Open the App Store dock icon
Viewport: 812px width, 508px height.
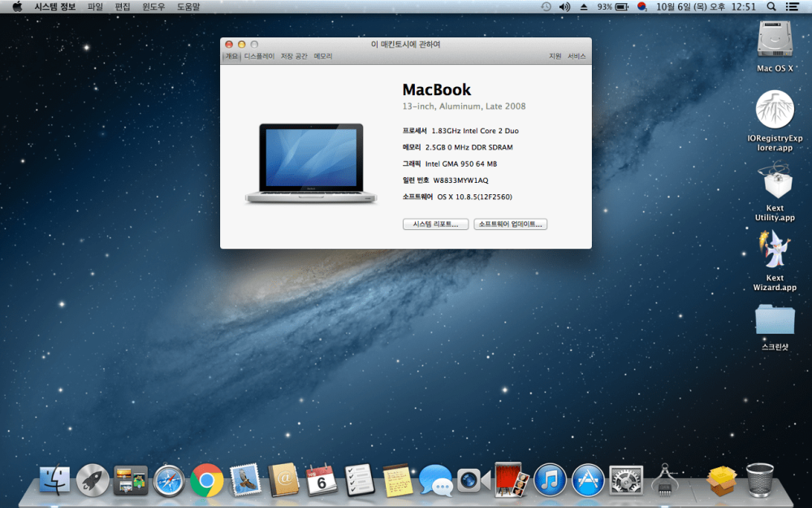(x=588, y=480)
